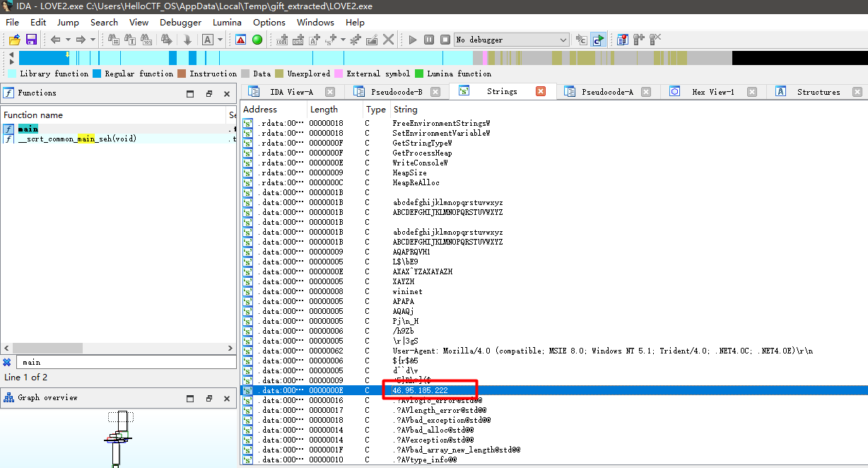Select the main function in Functions list

click(x=28, y=129)
